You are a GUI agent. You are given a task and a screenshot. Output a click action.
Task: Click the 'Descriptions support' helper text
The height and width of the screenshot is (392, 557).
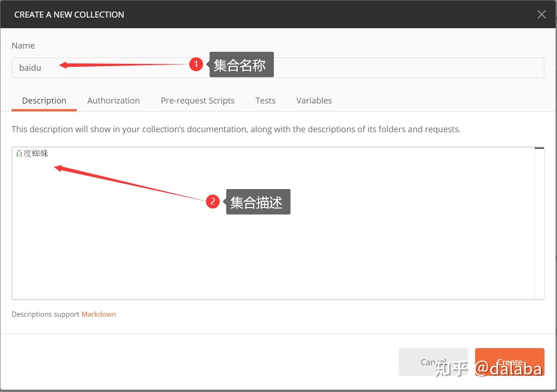[x=45, y=314]
